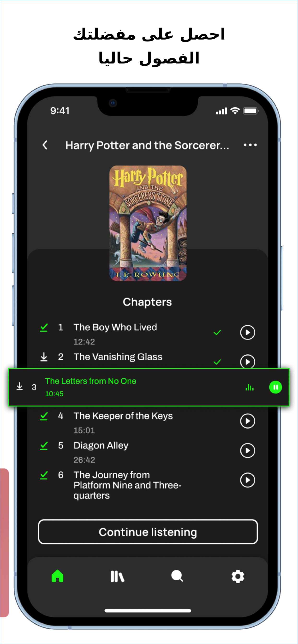Toggle downloaded status for chapter 1
Screen dimensions: 298x644
coord(44,328)
